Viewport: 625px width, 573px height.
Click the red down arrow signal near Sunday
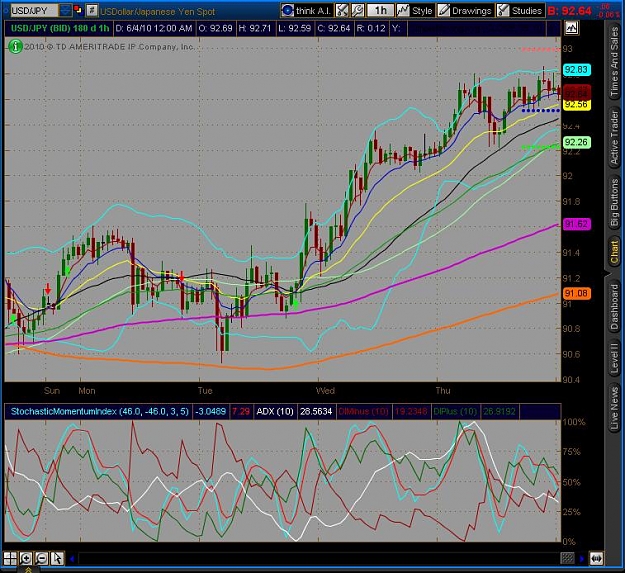point(48,289)
